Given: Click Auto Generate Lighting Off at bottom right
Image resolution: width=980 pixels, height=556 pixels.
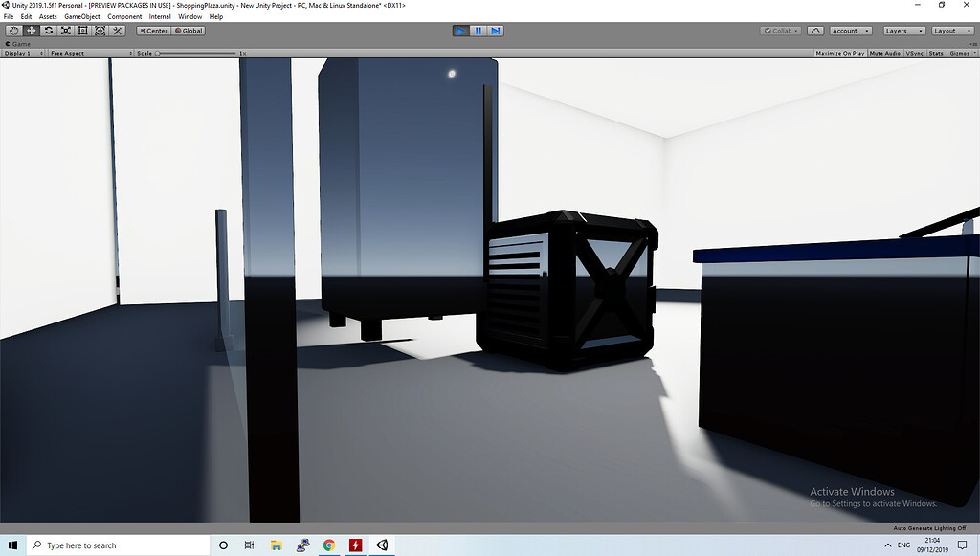Looking at the screenshot, I should click(928, 527).
